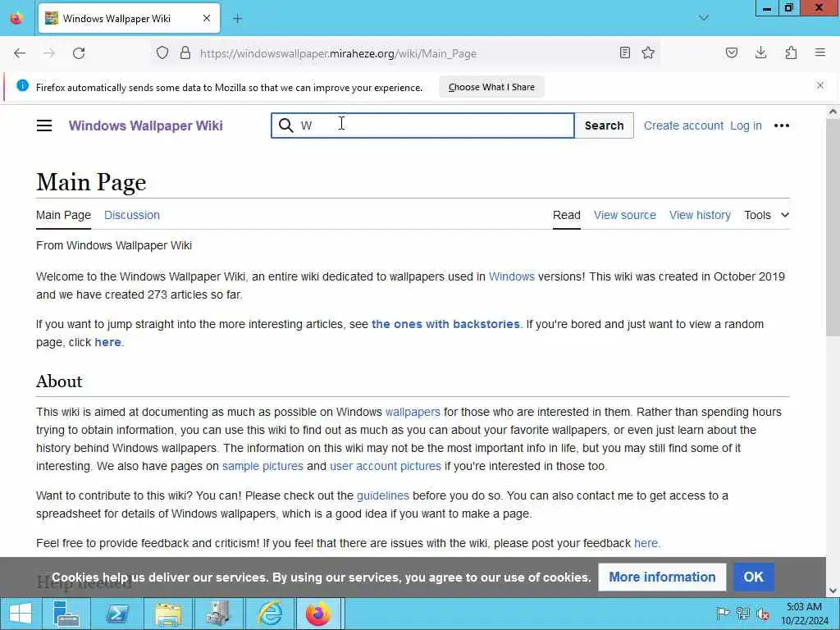The image size is (840, 630).
Task: Click OK on the cookie banner
Action: click(x=753, y=577)
